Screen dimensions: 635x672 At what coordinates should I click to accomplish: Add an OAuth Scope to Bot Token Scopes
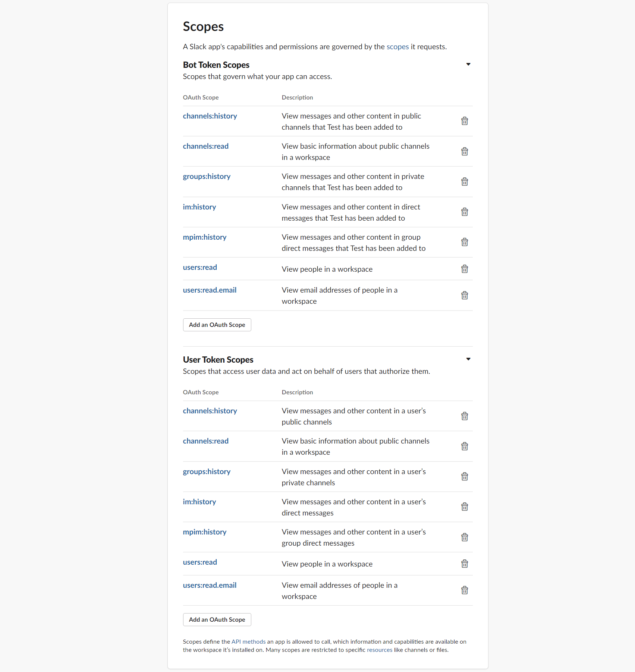click(217, 325)
